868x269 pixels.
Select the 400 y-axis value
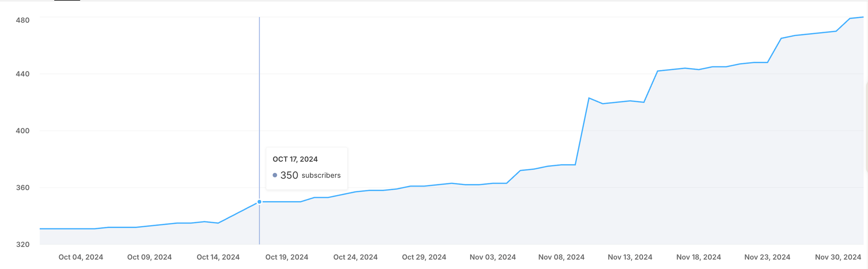tap(23, 130)
